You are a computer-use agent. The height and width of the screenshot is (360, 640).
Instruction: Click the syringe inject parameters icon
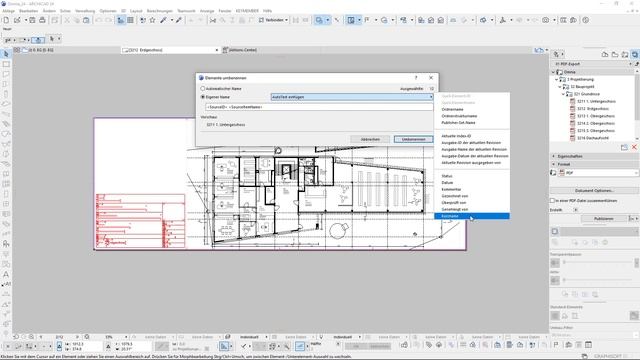point(178,20)
